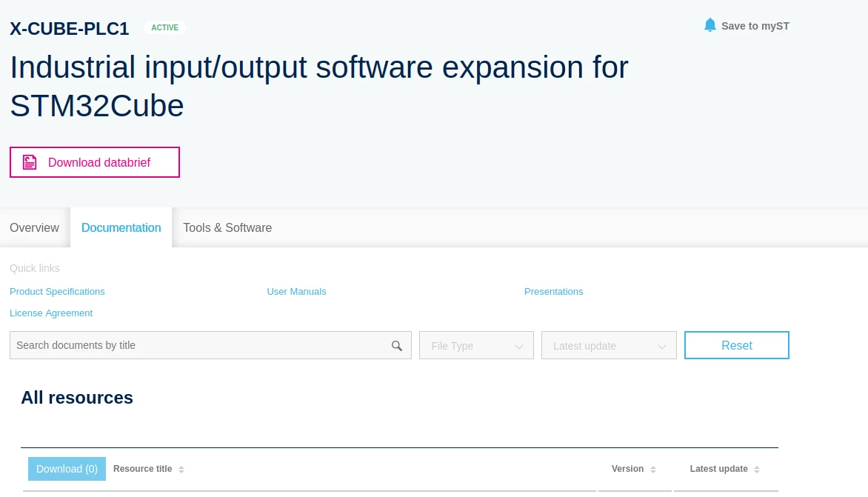Open the User Manuals quick link

pyautogui.click(x=297, y=292)
